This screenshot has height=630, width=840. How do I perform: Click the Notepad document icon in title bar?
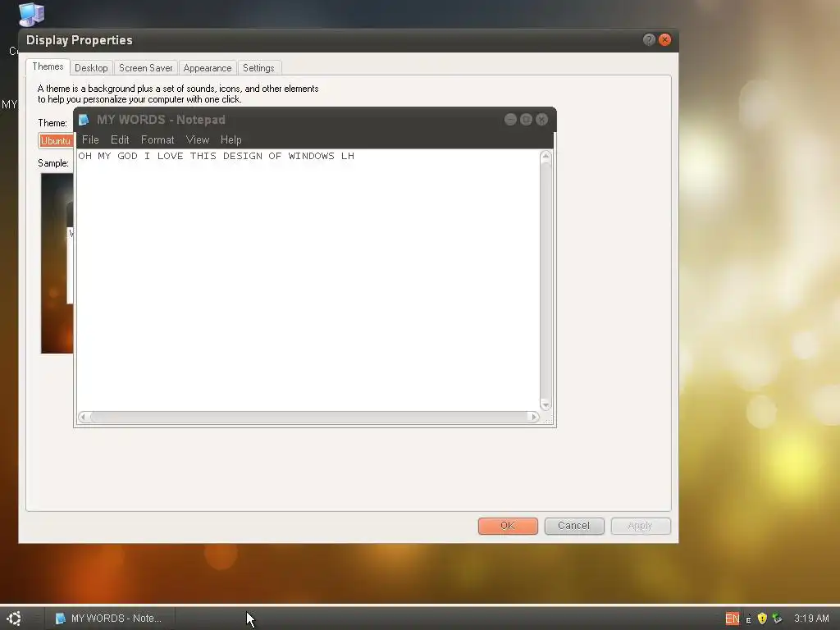(x=84, y=120)
